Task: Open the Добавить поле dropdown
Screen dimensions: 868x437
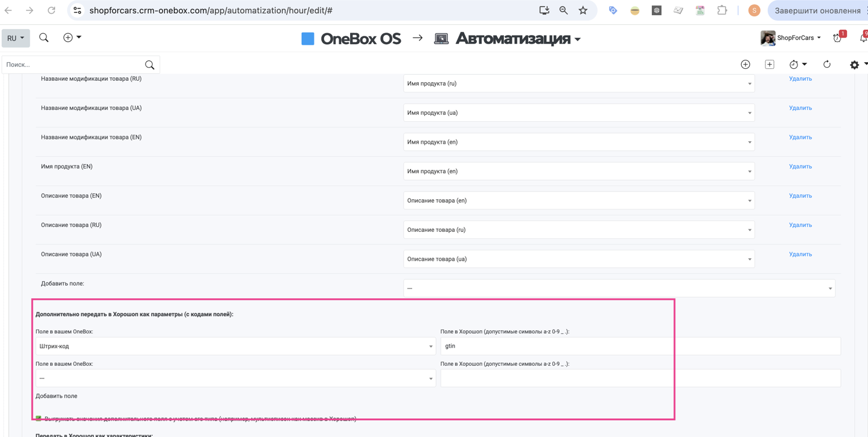Action: tap(619, 289)
